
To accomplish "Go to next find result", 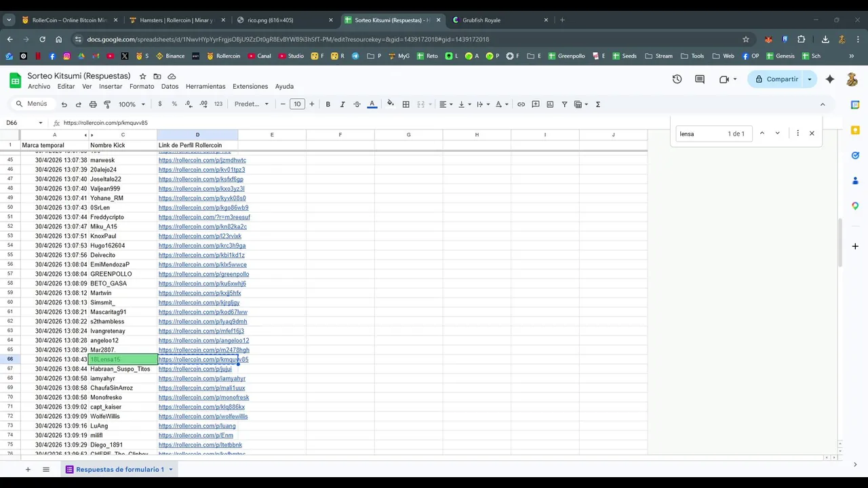I will [x=777, y=134].
